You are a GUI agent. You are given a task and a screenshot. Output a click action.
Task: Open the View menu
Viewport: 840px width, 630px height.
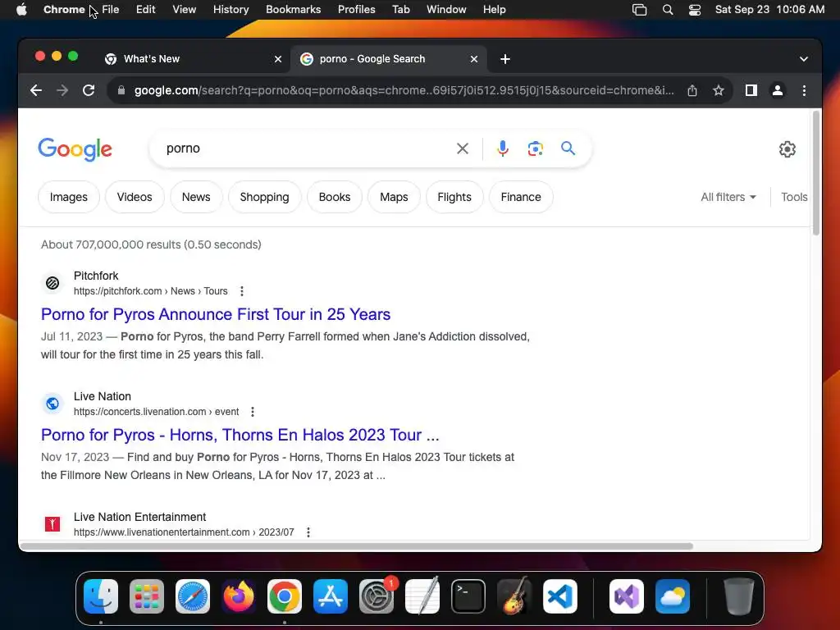coord(185,10)
